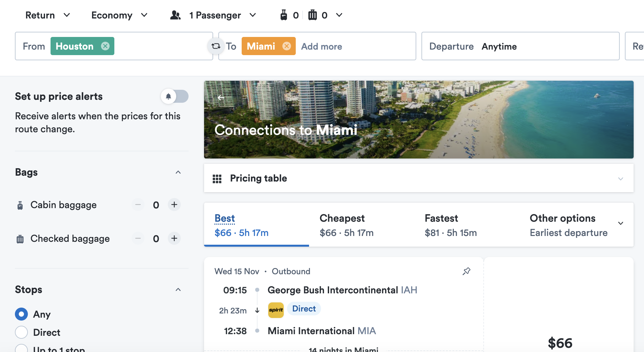Expand the Other options dropdown
This screenshot has height=352, width=644.
[x=621, y=223]
